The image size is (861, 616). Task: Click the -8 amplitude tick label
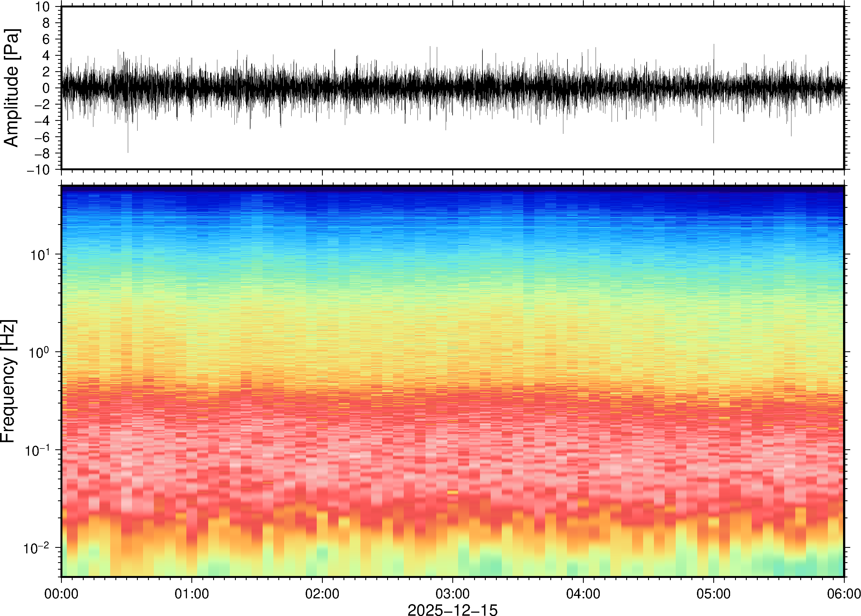pos(42,154)
